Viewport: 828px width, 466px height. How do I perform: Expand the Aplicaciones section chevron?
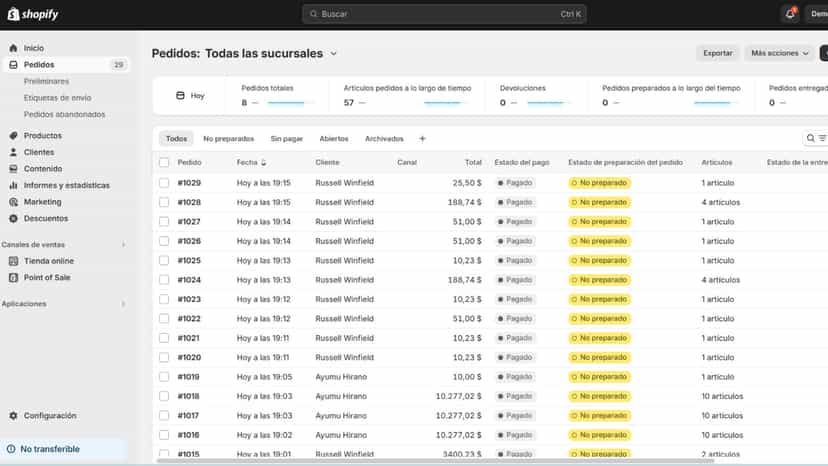point(124,304)
